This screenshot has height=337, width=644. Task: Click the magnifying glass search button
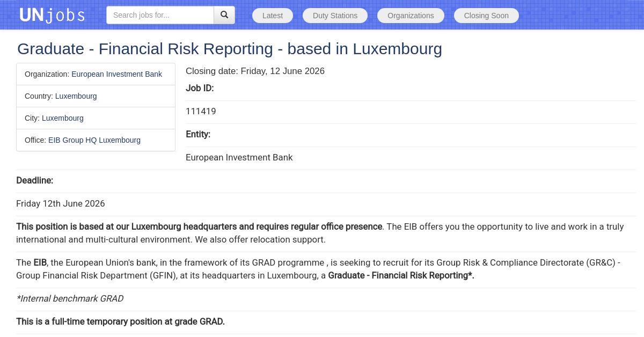224,15
